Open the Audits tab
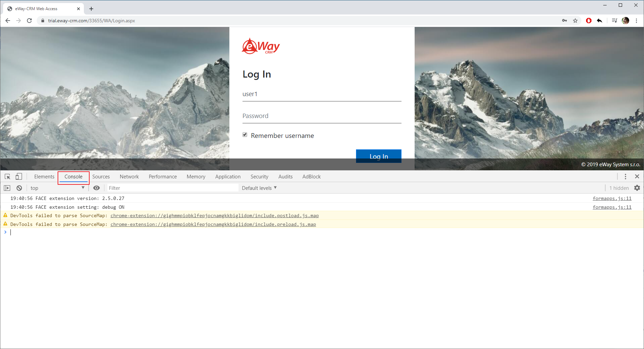644x349 pixels. point(285,176)
